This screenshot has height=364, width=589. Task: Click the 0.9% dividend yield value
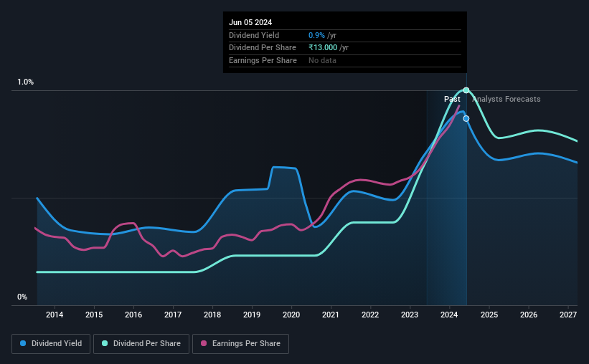tap(316, 35)
